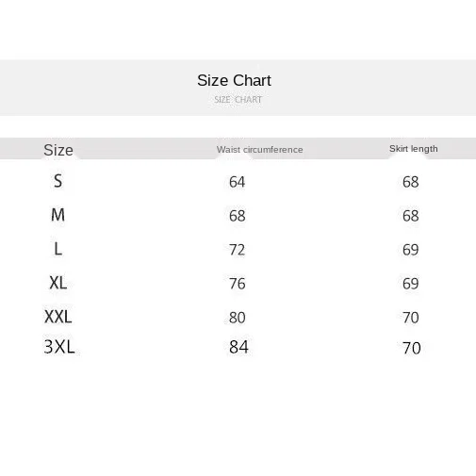Click waist value 84 for size 3XL
476x476 pixels.
pyautogui.click(x=238, y=347)
